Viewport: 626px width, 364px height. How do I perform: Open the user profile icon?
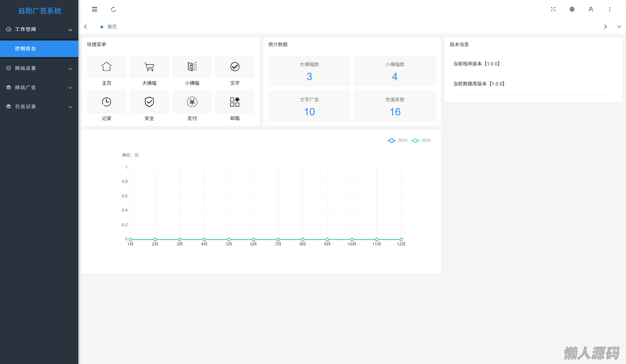tap(591, 9)
